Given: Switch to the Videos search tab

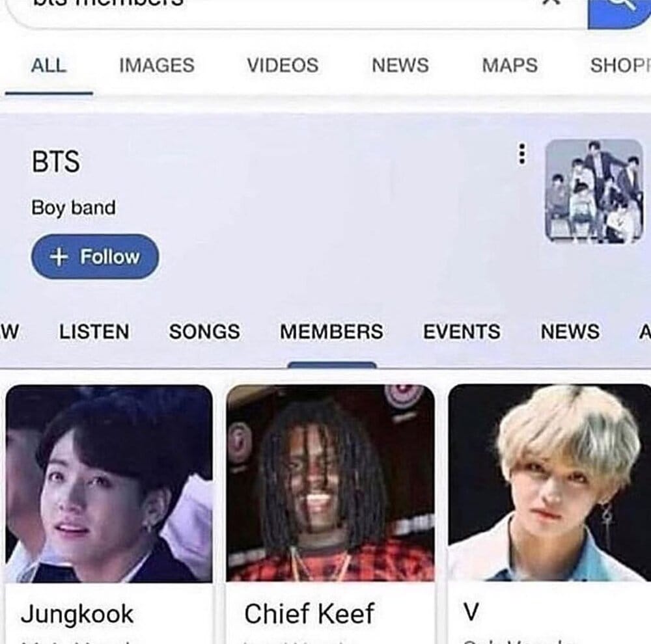Looking at the screenshot, I should point(283,66).
